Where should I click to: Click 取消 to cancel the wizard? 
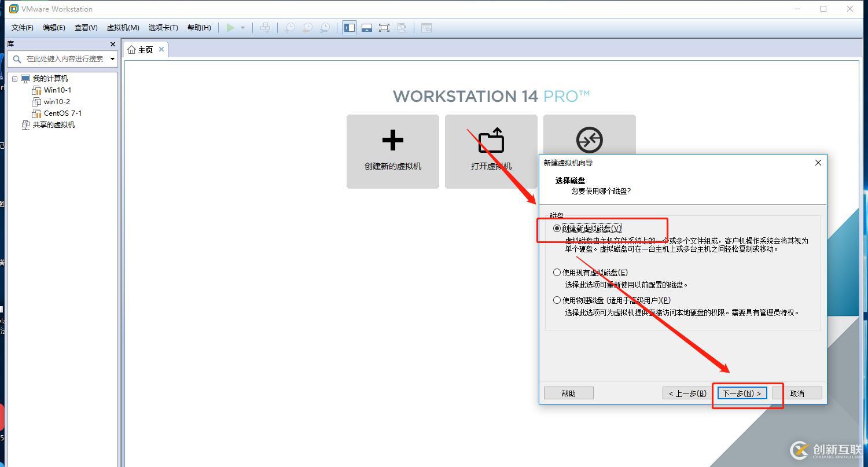tap(797, 394)
